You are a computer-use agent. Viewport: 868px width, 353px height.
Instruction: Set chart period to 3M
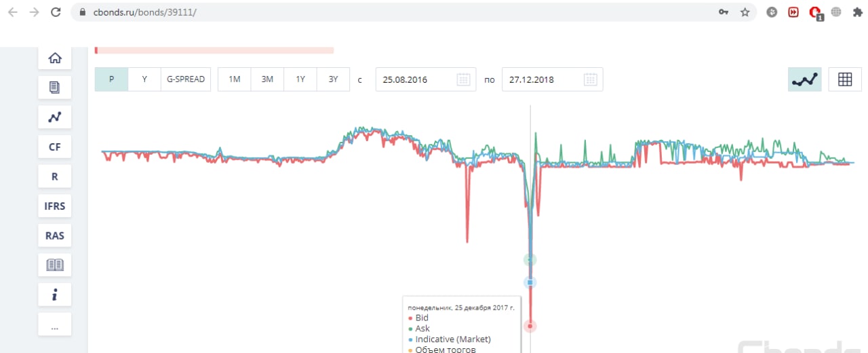(x=267, y=79)
